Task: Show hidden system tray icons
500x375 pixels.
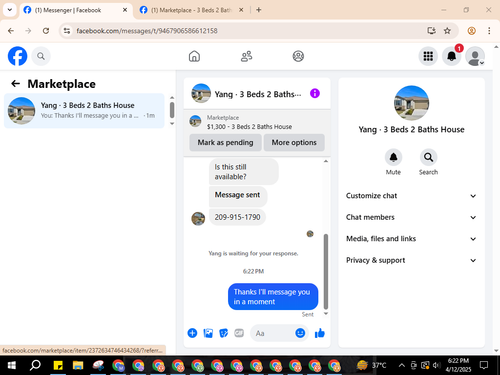Action: click(402, 365)
